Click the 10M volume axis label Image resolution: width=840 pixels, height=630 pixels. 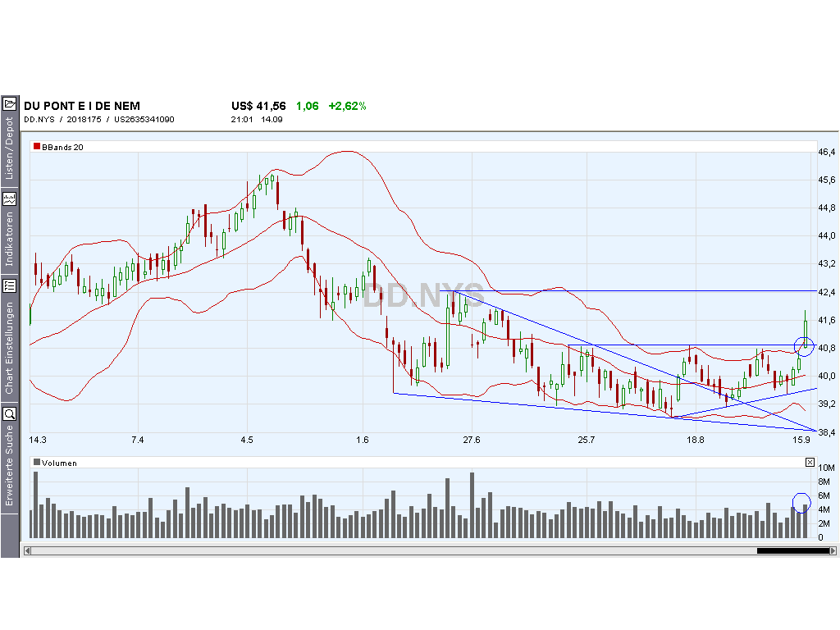tap(827, 468)
